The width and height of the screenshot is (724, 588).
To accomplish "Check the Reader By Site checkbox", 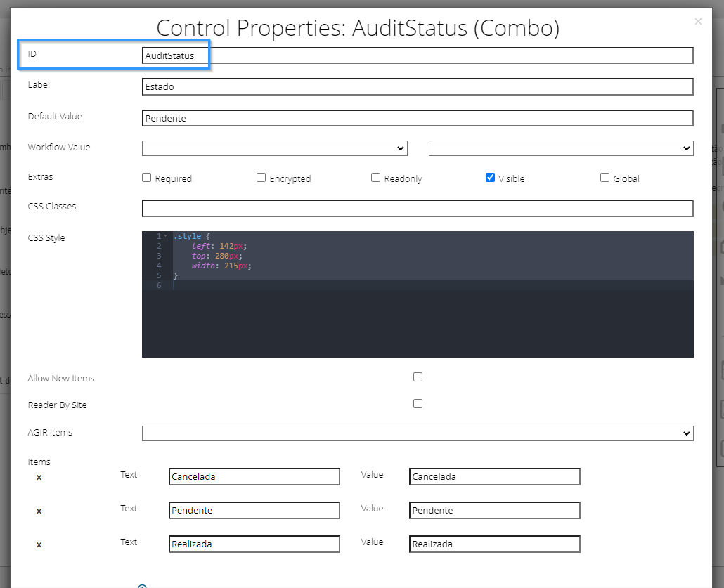I will click(418, 404).
